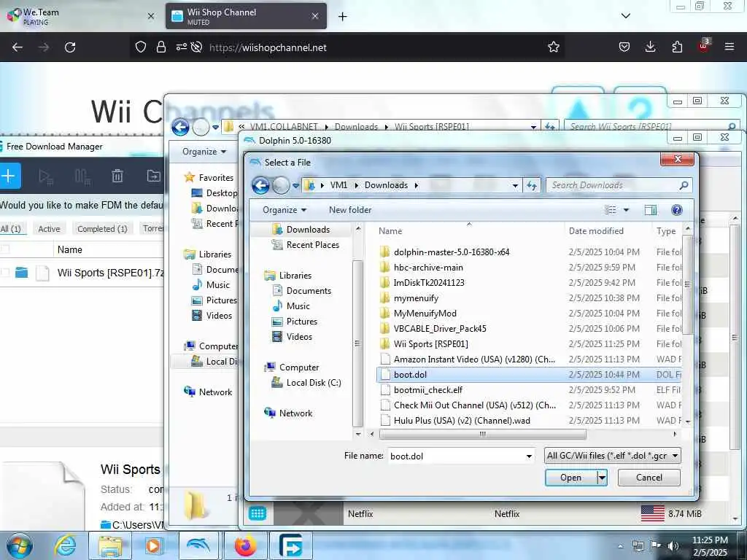Delete download with FDM trash icon
747x560 pixels.
point(117,176)
